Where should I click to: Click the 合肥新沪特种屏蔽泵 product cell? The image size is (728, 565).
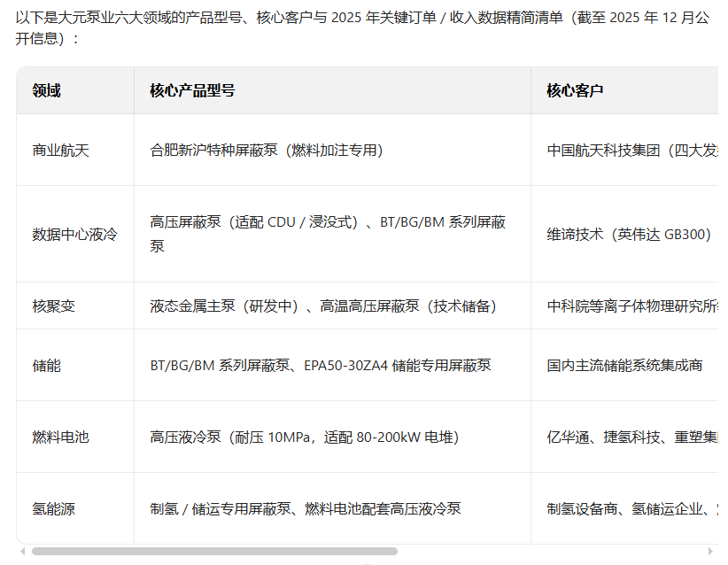point(332,150)
